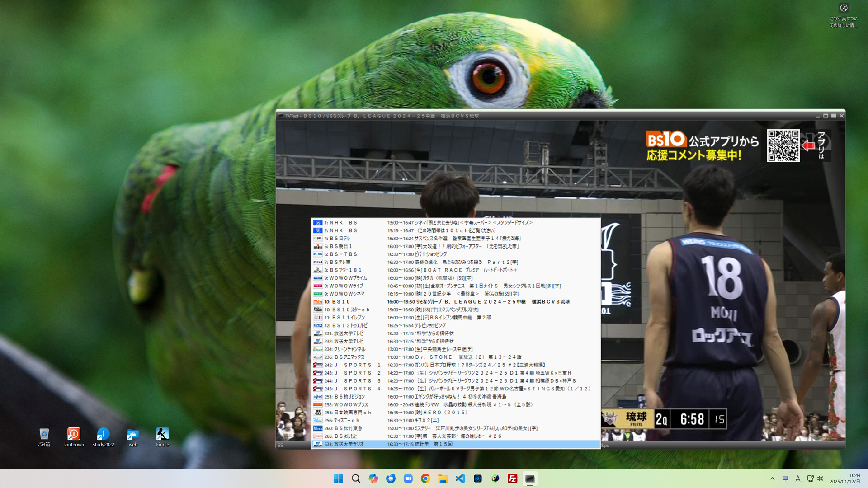The image size is (868, 488).
Task: Open FileZilla from the taskbar
Action: [512, 479]
